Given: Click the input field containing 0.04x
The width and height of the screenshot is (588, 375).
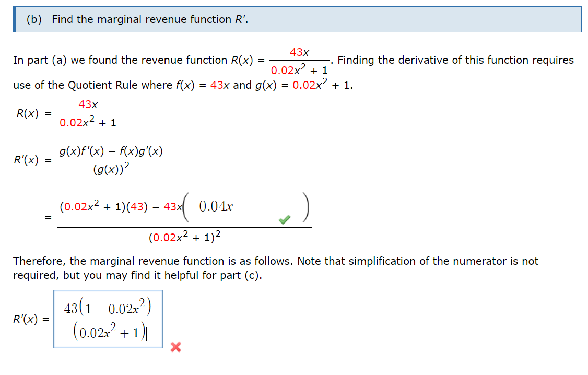Looking at the screenshot, I should (232, 207).
